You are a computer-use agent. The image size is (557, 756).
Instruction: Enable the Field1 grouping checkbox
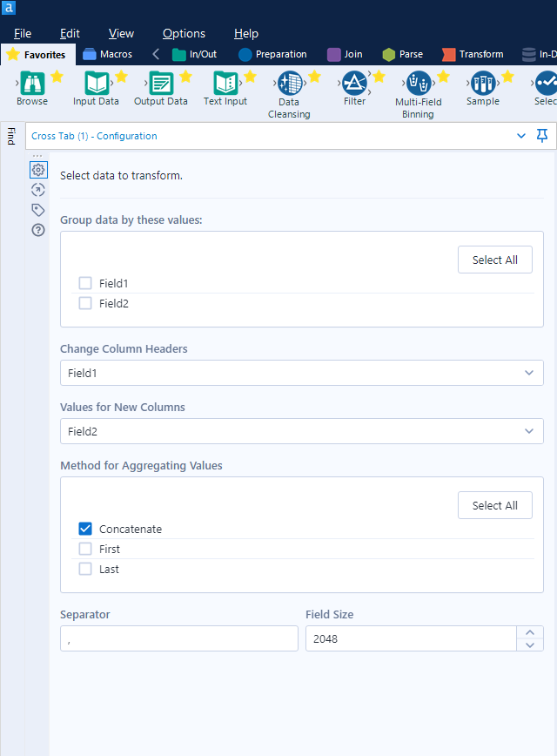[85, 282]
